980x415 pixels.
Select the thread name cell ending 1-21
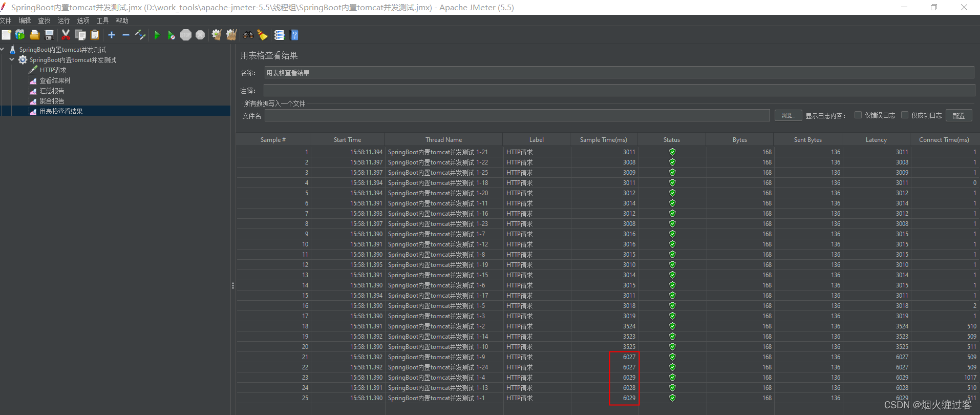(443, 152)
